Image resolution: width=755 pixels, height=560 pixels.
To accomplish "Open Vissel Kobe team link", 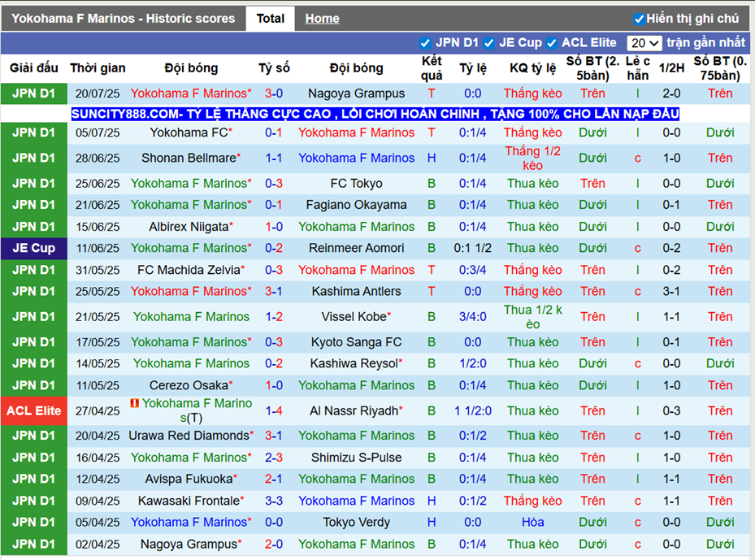I will click(x=354, y=317).
